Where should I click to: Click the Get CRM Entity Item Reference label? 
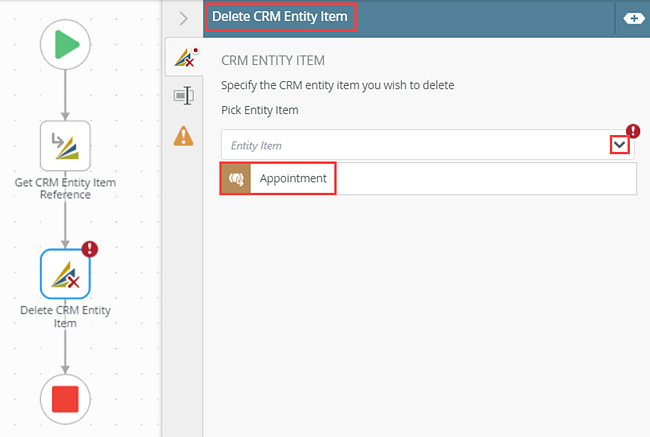coord(65,188)
